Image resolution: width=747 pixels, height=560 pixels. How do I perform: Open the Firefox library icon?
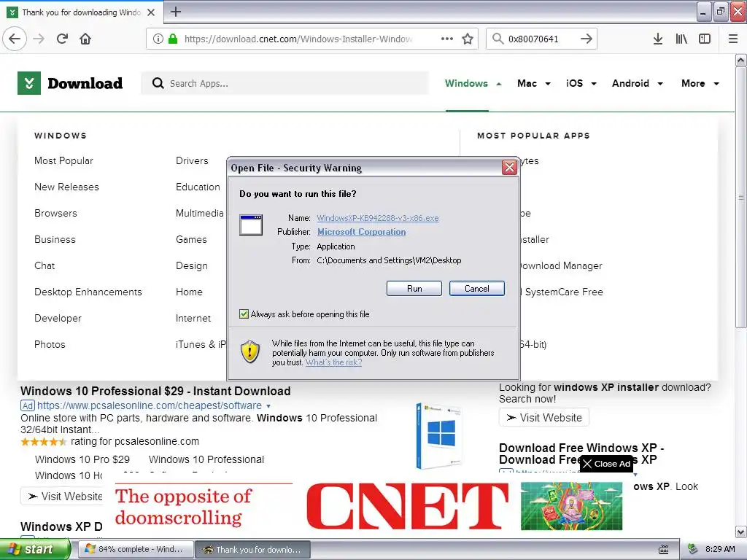point(681,39)
